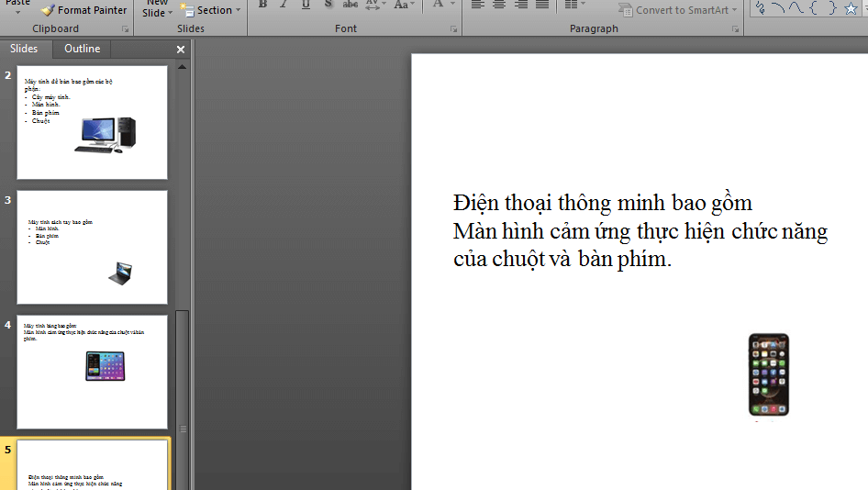Align text left in the Paragraph group
The image size is (868, 490).
[478, 5]
